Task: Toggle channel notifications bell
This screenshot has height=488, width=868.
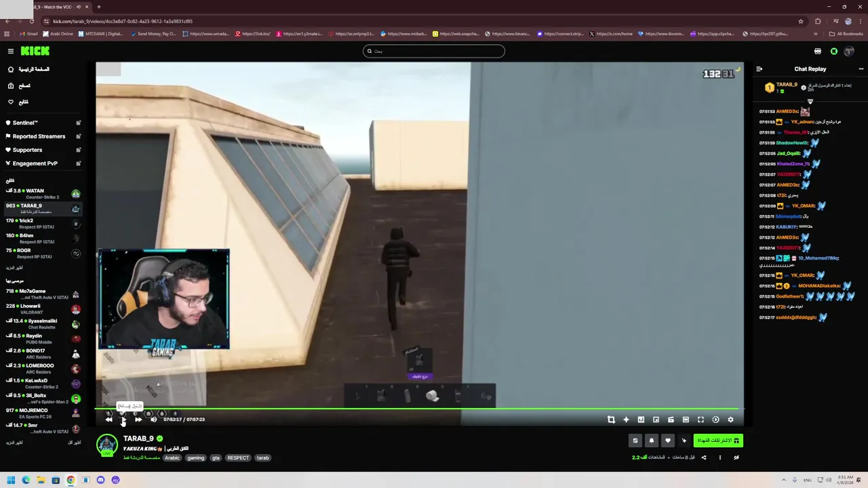Action: 652,441
